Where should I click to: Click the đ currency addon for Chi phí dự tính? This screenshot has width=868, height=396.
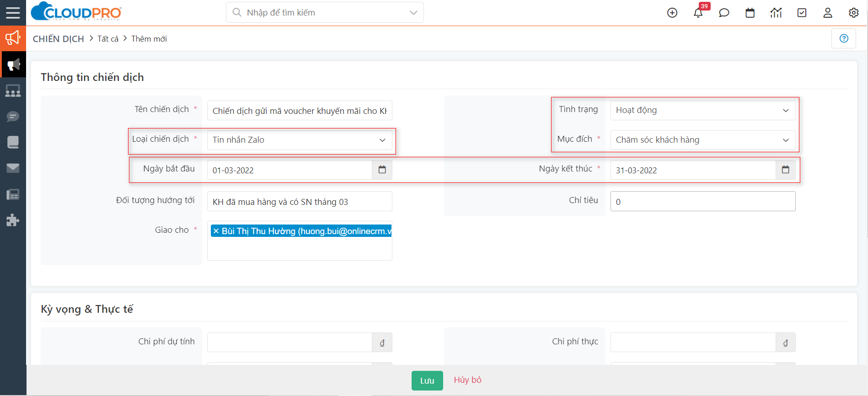click(382, 342)
